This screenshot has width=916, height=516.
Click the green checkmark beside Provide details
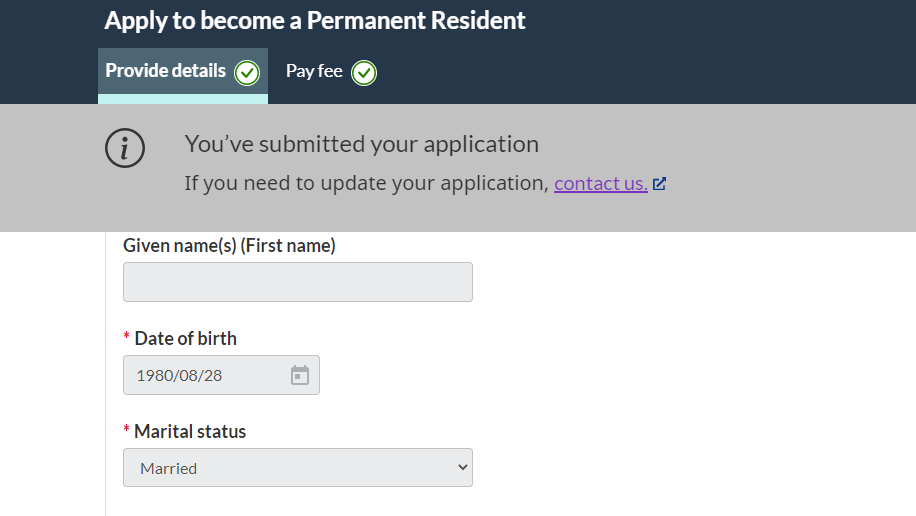click(247, 73)
